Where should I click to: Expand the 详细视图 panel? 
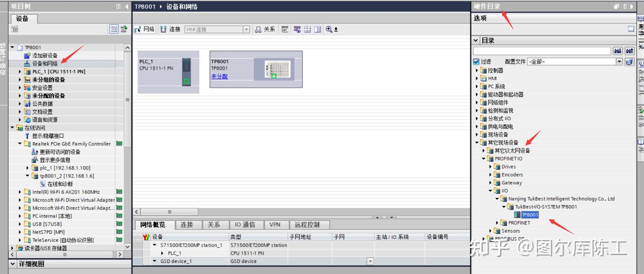(13, 264)
